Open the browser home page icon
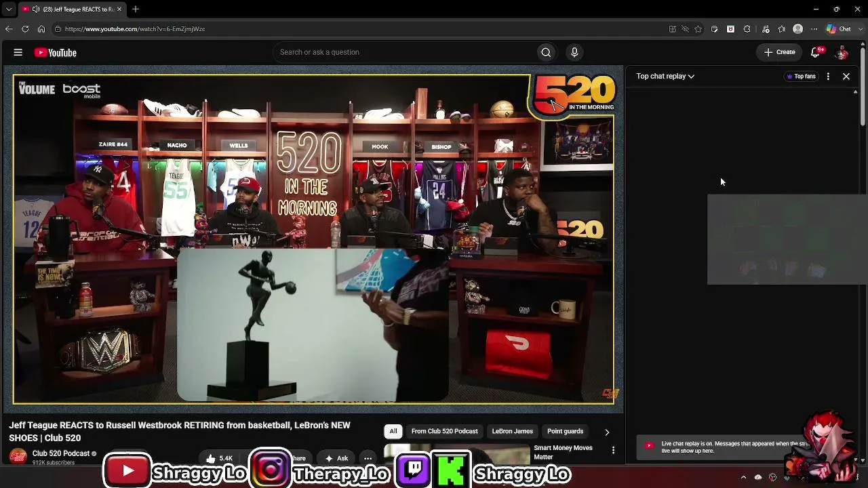This screenshot has height=488, width=868. coord(41,29)
